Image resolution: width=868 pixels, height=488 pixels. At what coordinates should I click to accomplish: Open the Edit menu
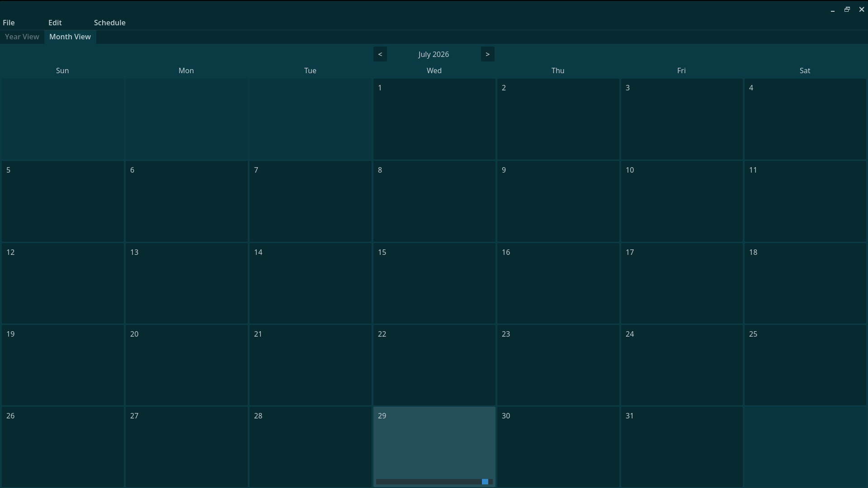pyautogui.click(x=55, y=23)
